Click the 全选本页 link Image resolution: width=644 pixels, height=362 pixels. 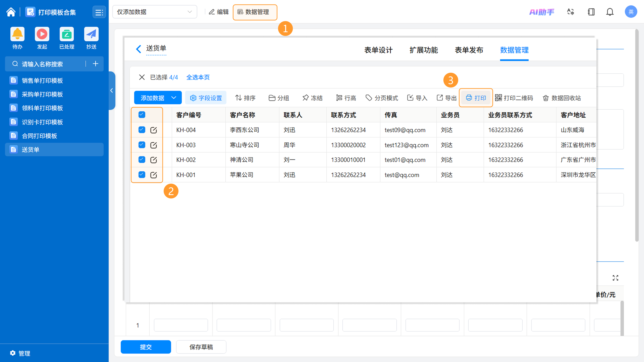click(198, 77)
